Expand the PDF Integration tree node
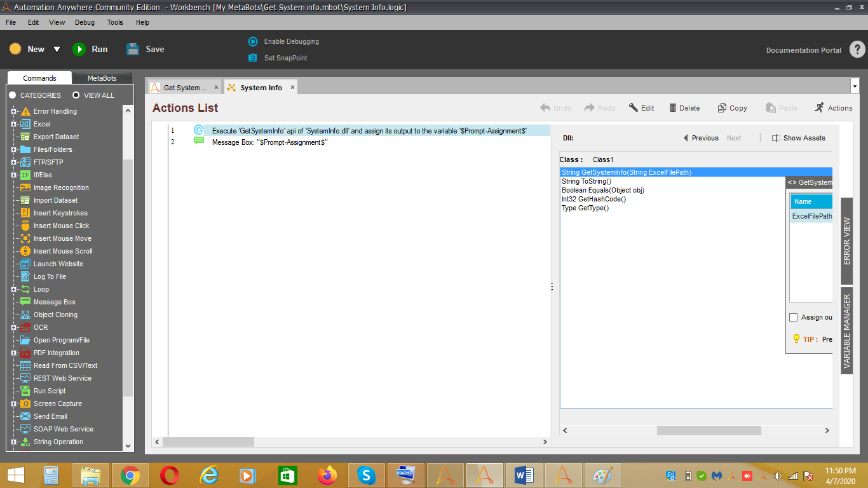868x488 pixels. point(13,353)
